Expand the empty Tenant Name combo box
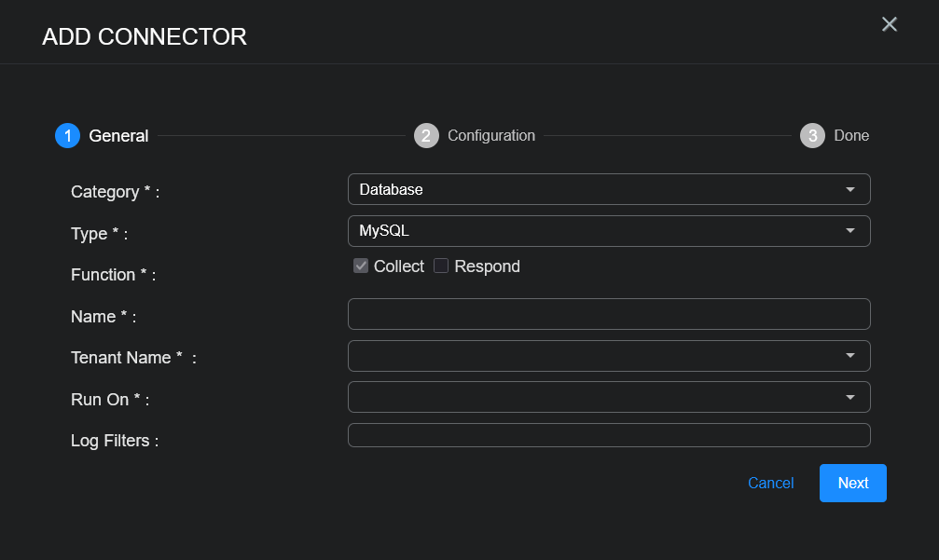This screenshot has width=939, height=560. click(x=597, y=356)
